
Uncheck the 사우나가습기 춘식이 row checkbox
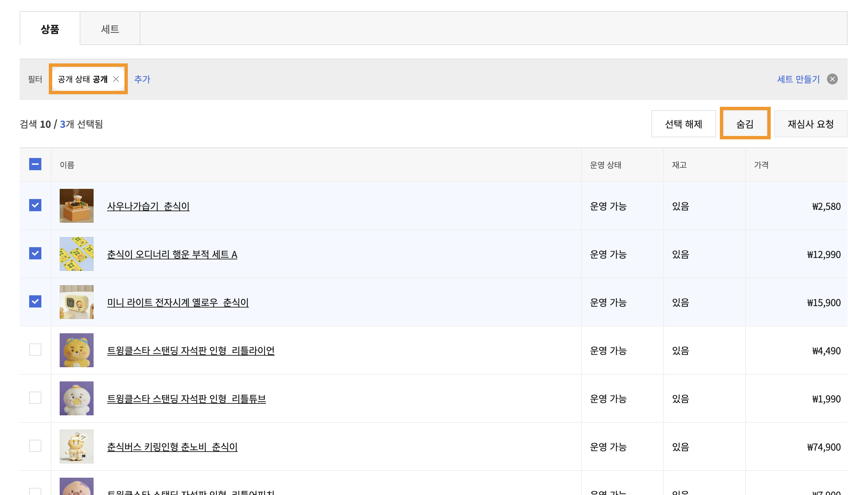(35, 205)
